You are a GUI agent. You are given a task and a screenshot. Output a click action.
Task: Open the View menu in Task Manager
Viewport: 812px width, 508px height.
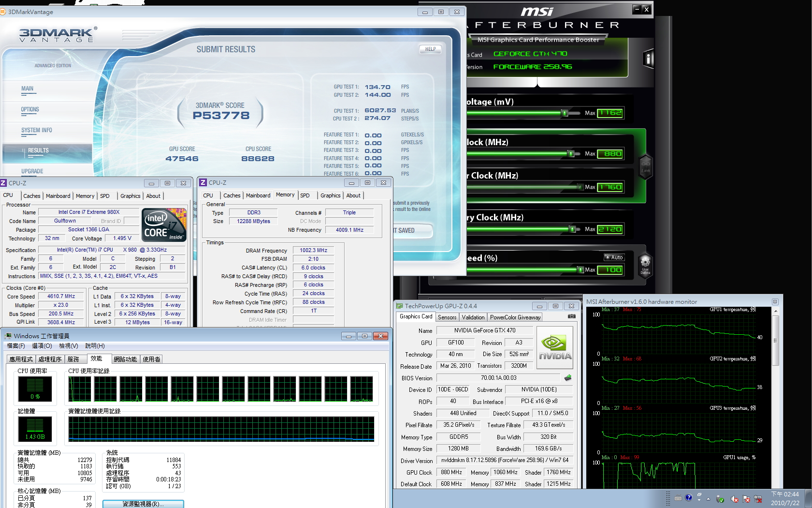pyautogui.click(x=68, y=346)
